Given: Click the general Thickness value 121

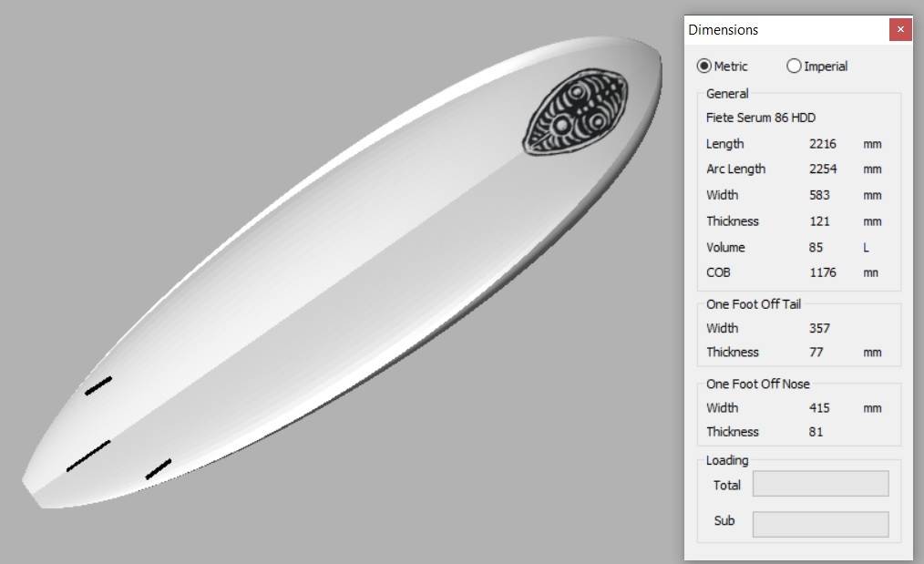Looking at the screenshot, I should [x=819, y=221].
